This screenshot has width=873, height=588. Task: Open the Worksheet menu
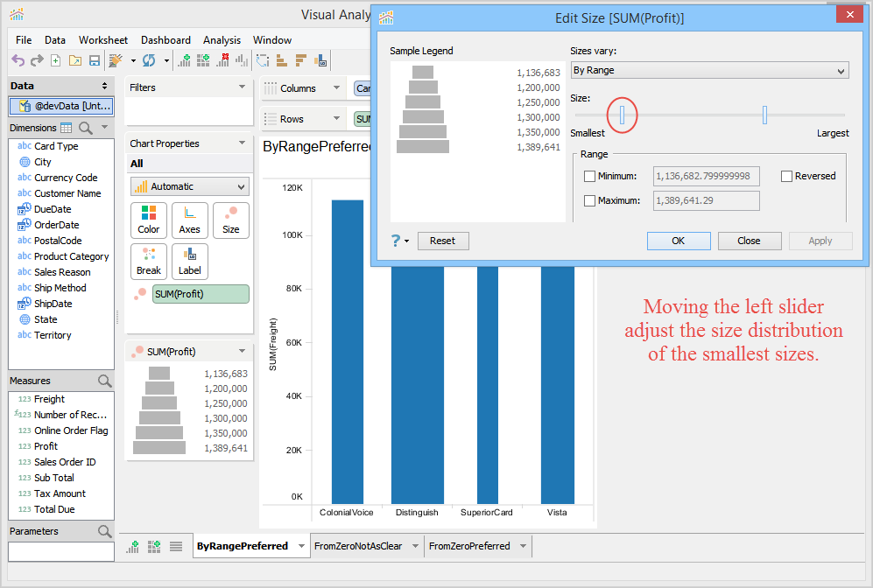point(103,40)
